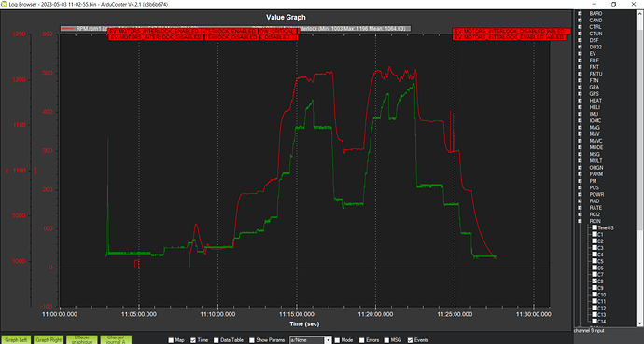Click the RPM legend color line

(x=68, y=29)
